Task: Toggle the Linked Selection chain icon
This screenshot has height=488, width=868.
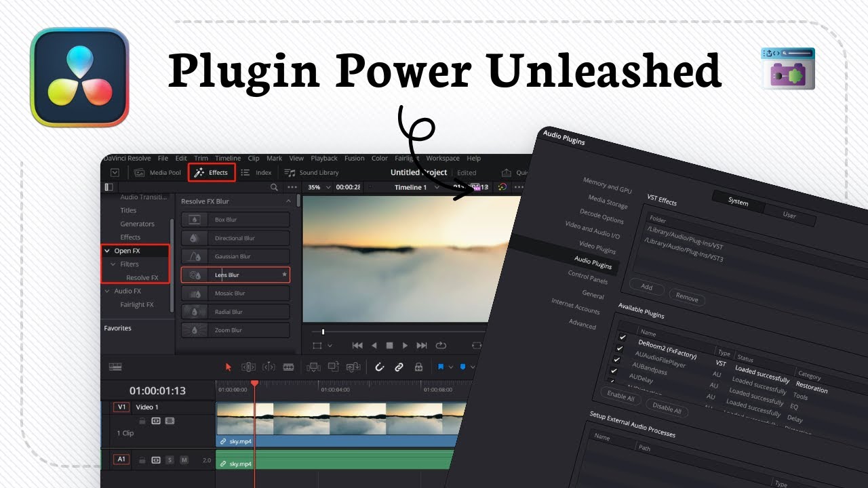Action: pos(399,367)
